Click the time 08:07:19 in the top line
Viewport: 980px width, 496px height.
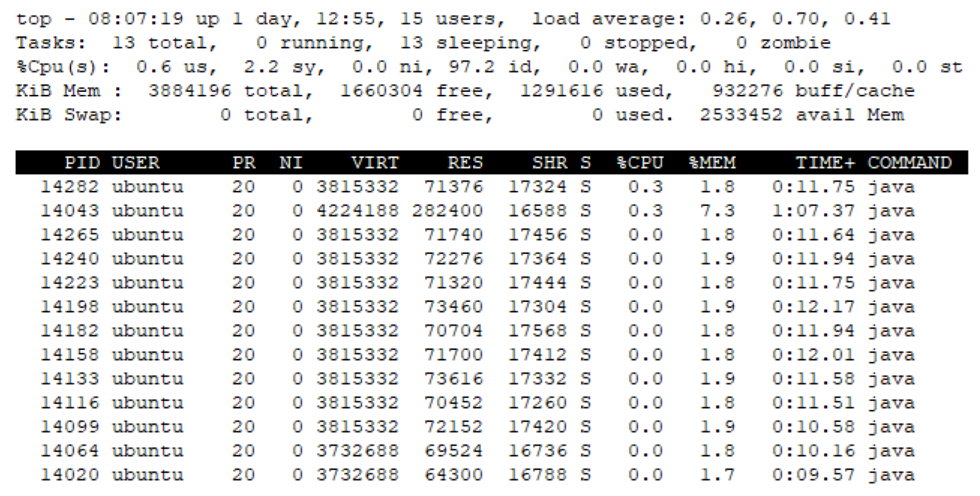tap(135, 19)
